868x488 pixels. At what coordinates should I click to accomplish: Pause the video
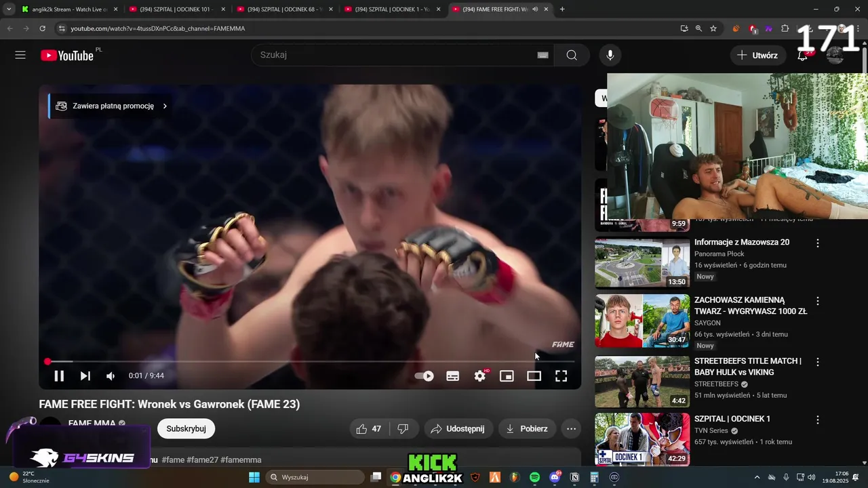(59, 376)
